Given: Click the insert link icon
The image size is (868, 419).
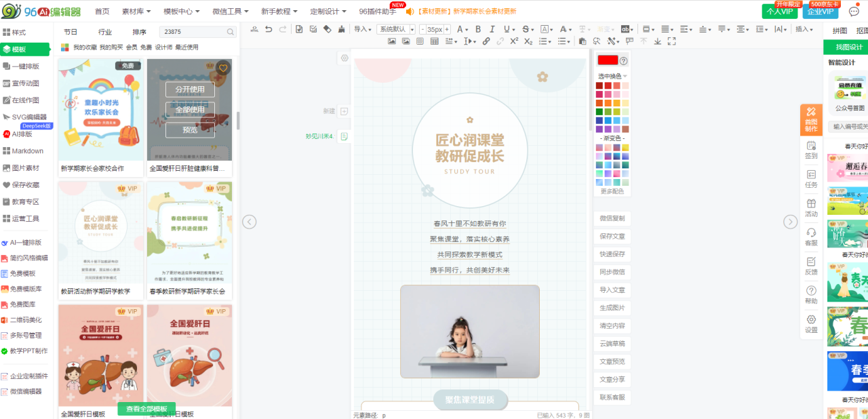Looking at the screenshot, I should pyautogui.click(x=486, y=41).
